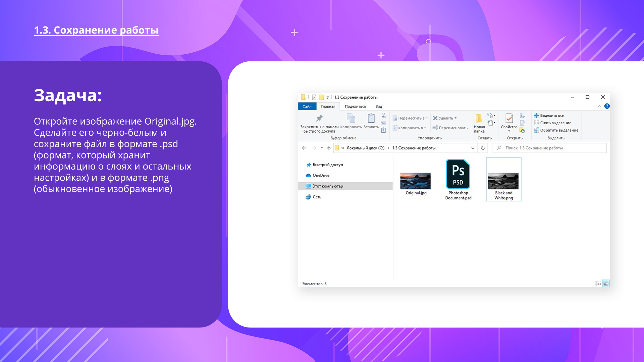Click the Paste clipboard icon
644x362 pixels.
[x=371, y=118]
